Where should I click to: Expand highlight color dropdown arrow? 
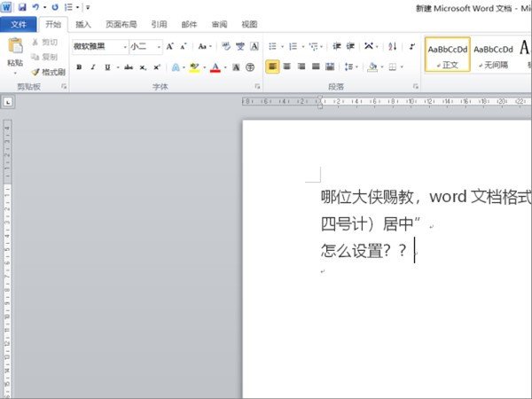(205, 67)
